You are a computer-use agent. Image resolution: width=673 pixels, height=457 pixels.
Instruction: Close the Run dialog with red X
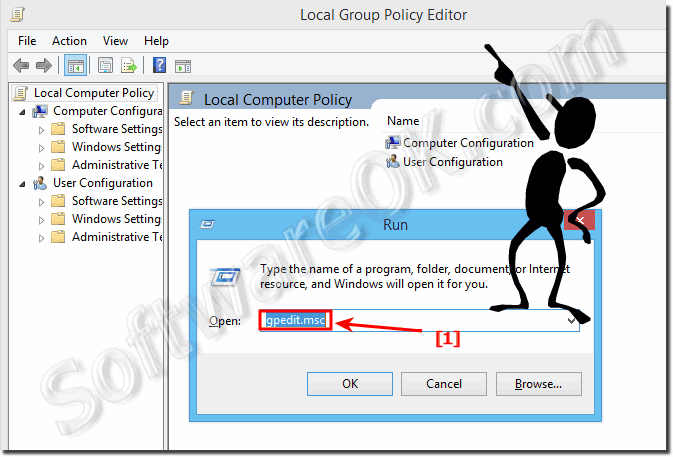point(579,220)
